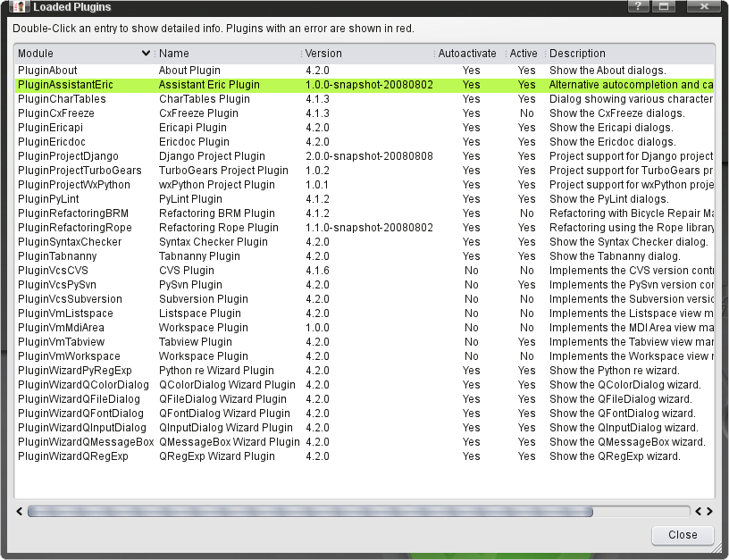
Task: Select the Refactoring Rope Plugin row
Action: pyautogui.click(x=218, y=228)
